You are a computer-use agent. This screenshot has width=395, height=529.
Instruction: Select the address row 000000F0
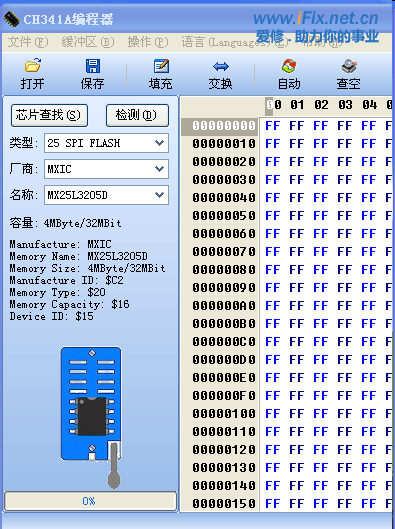[224, 395]
